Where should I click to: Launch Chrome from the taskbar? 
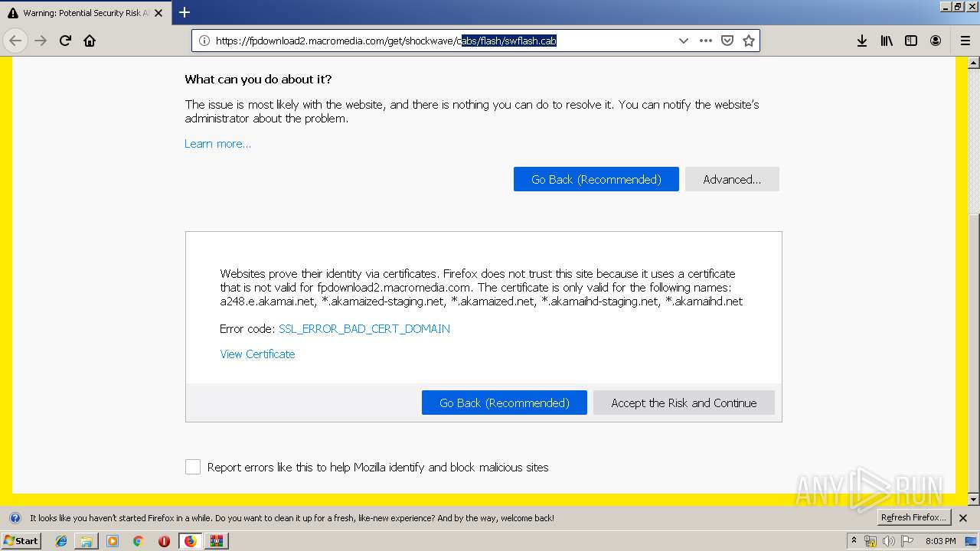tap(139, 541)
